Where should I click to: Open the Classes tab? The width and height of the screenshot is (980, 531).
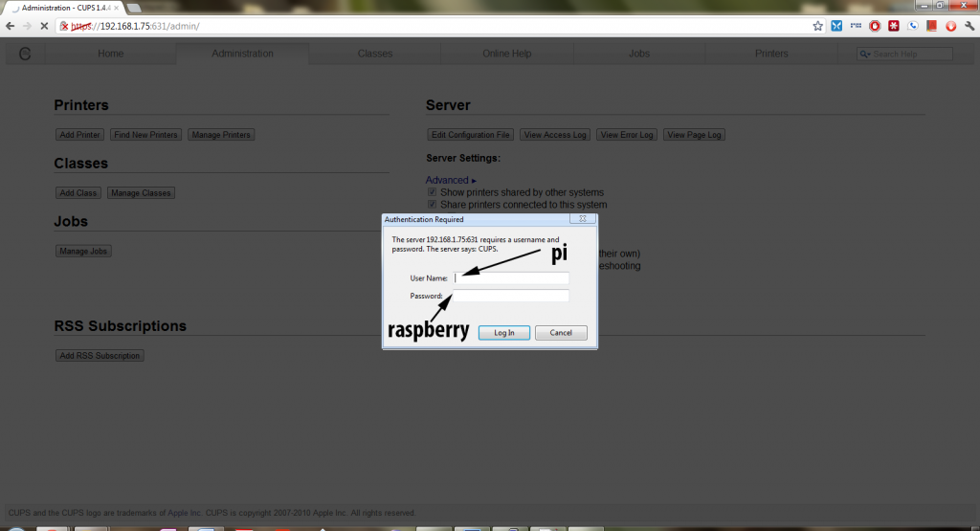[x=375, y=54]
